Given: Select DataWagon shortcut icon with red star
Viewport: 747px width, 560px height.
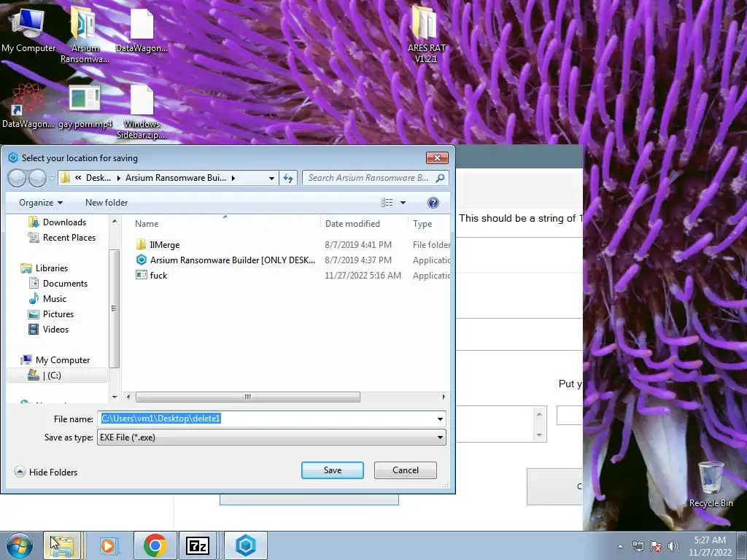Looking at the screenshot, I should (28, 106).
